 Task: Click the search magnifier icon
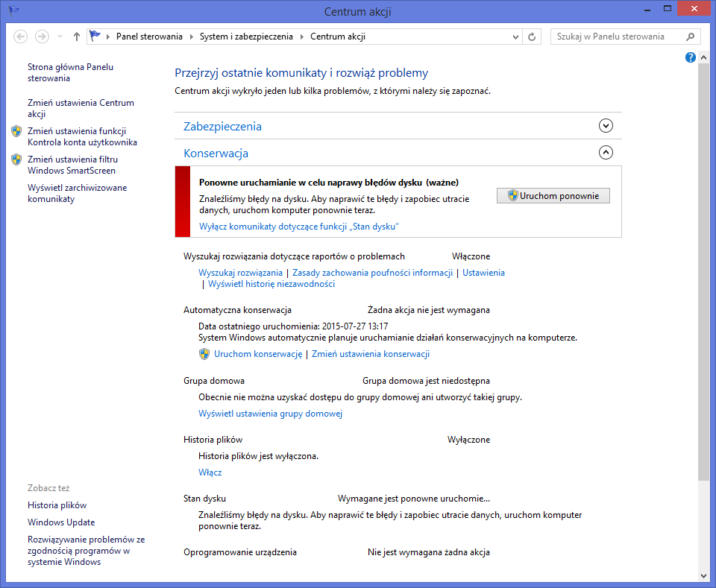[x=691, y=37]
